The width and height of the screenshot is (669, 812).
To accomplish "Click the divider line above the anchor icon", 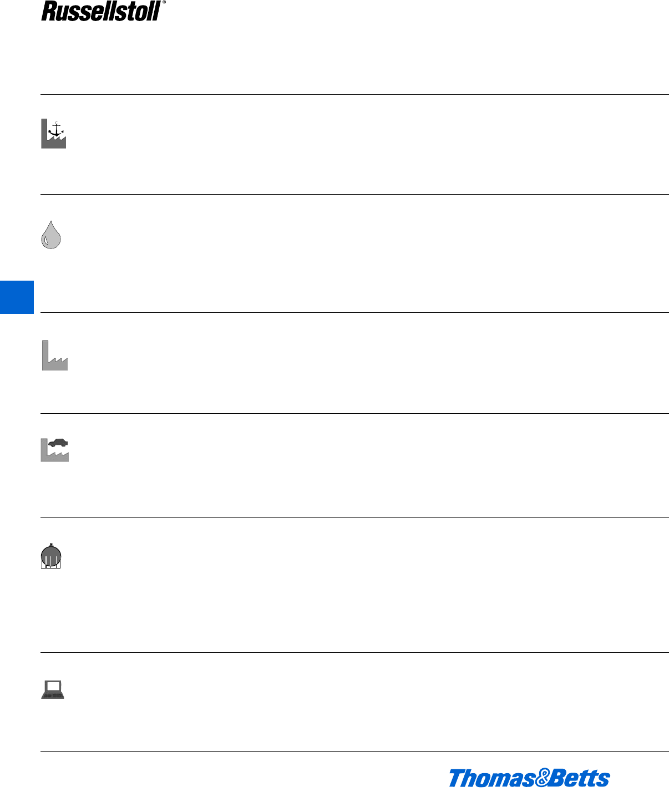I will click(354, 95).
